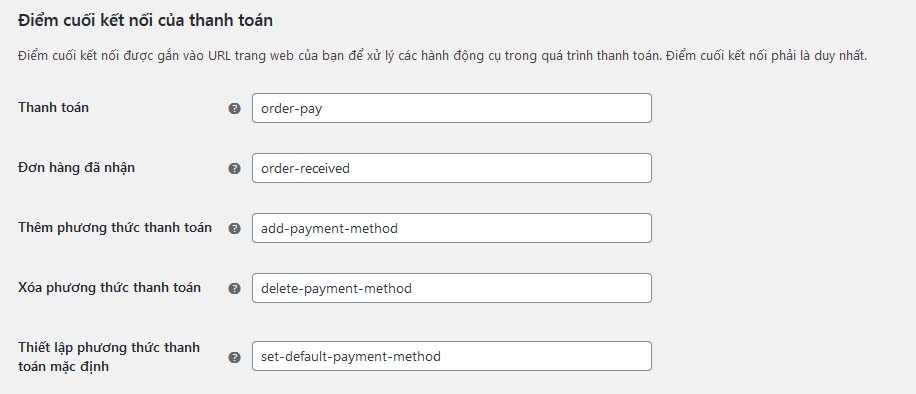Click the Đơn hàng đã nhận label

[77, 168]
